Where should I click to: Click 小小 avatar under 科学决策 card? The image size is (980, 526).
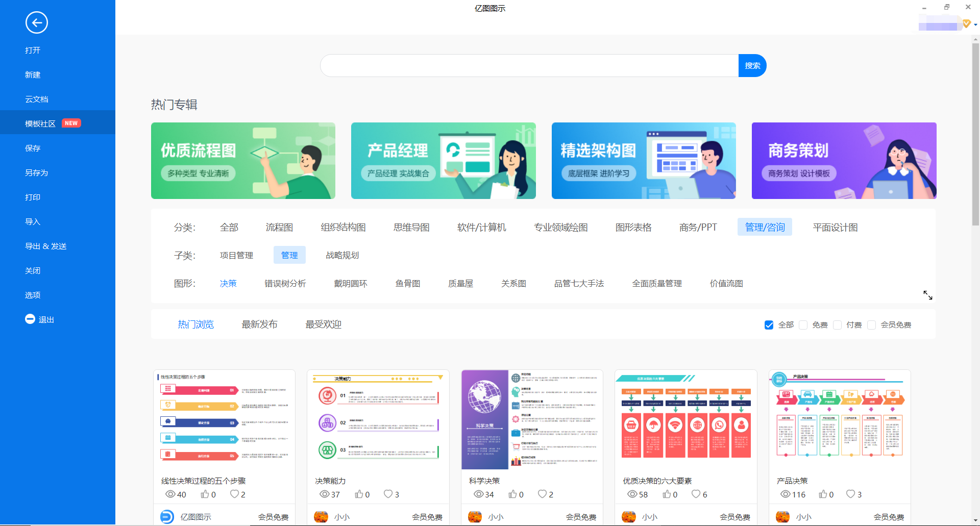475,517
